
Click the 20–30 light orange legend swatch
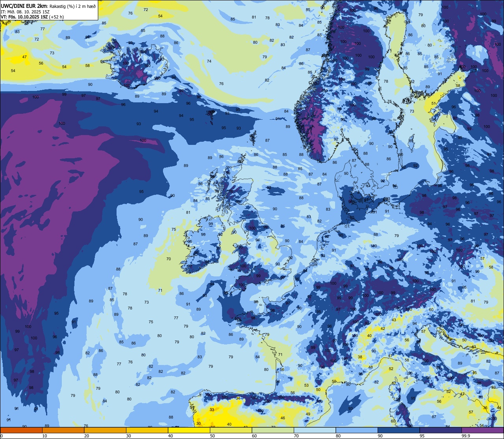tap(105, 430)
